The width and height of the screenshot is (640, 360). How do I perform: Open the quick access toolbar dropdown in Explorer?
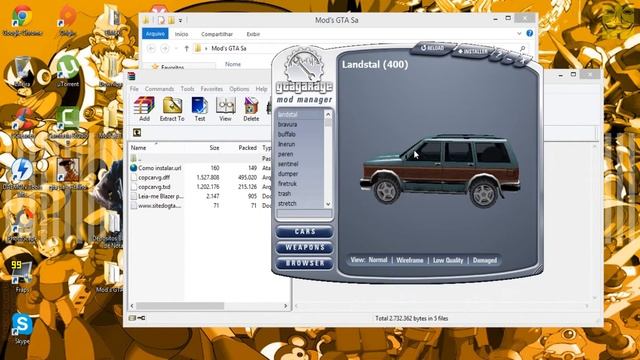click(x=180, y=20)
